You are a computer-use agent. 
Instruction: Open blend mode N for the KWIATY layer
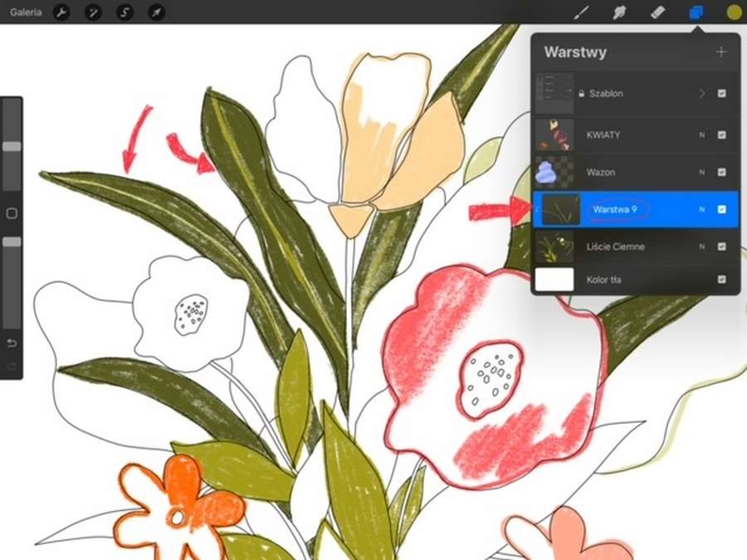701,134
